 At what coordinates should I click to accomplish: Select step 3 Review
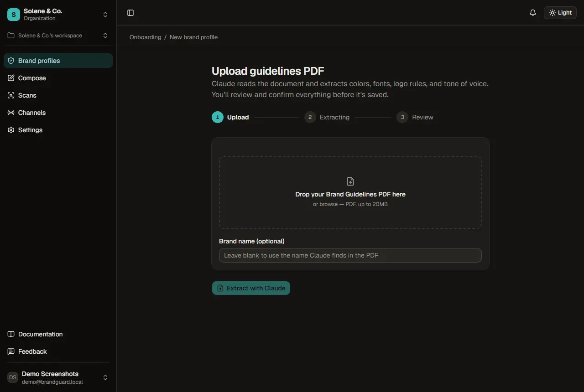415,117
